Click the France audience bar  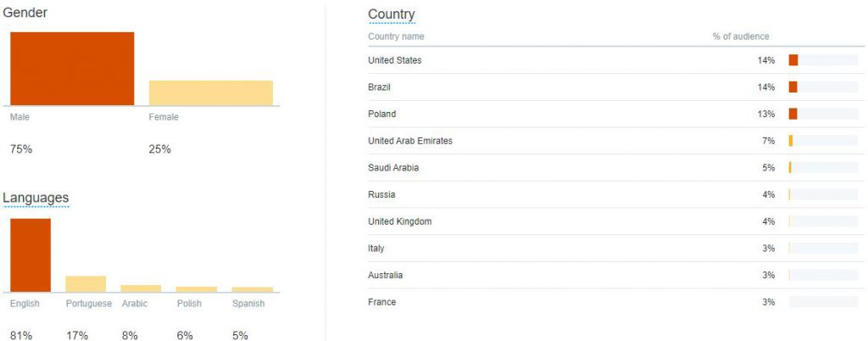tap(823, 302)
